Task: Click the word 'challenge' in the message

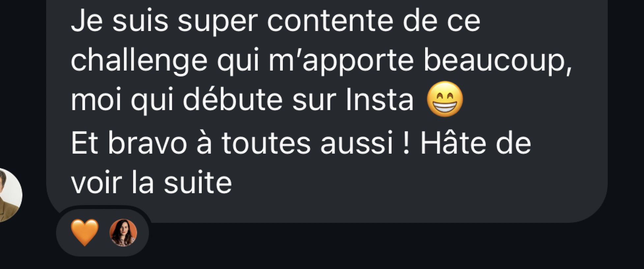Action: (x=139, y=61)
